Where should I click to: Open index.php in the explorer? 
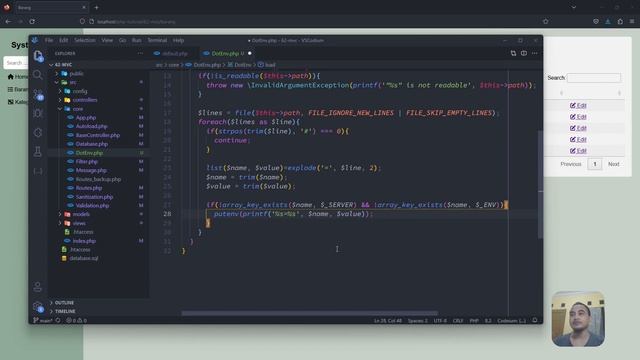tap(84, 241)
